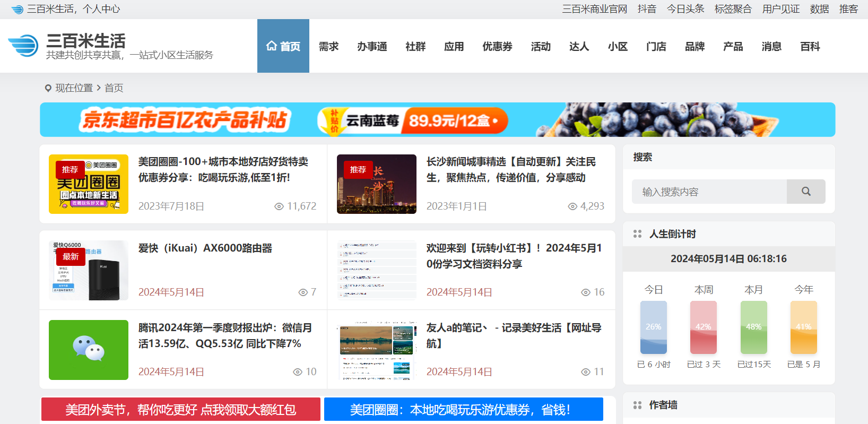
Task: Click the 2023年1月1日 post date
Action: pos(457,206)
